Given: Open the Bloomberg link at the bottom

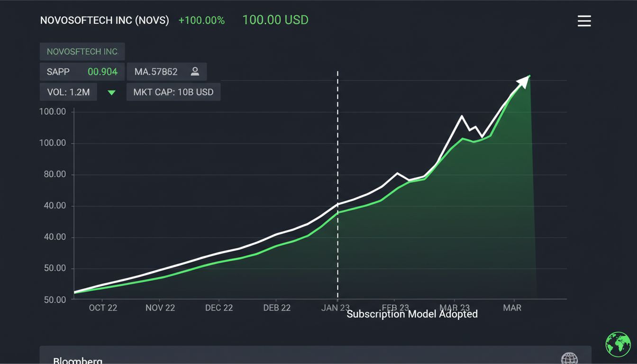Looking at the screenshot, I should click(78, 360).
